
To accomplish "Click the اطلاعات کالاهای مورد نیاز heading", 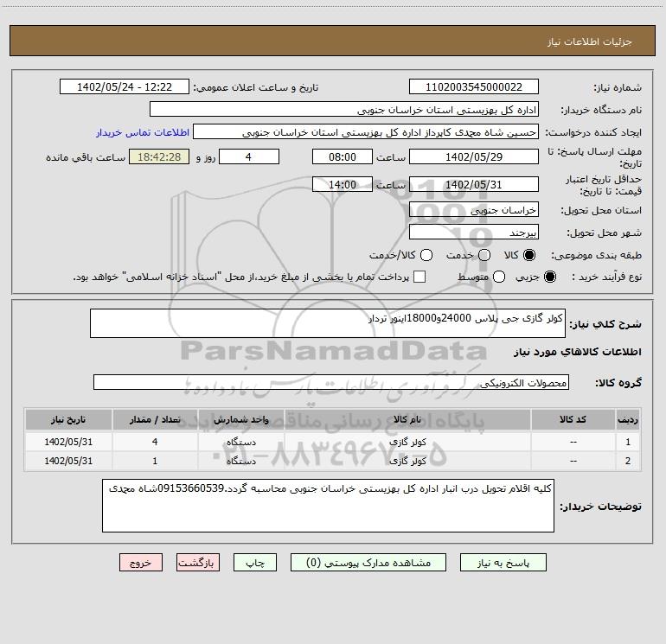I will point(578,352).
